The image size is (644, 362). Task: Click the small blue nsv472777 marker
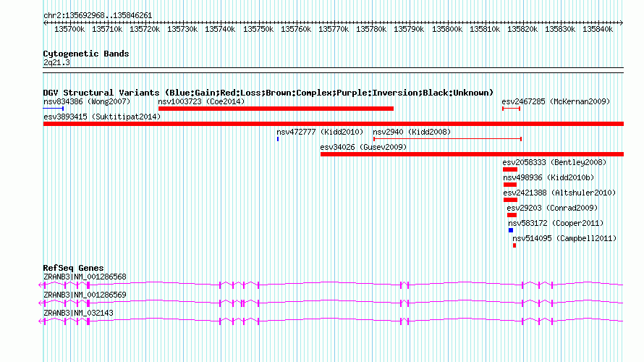[x=278, y=139]
